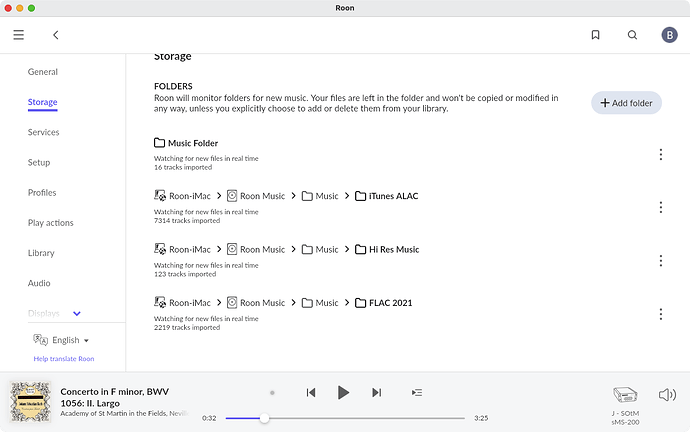Image resolution: width=690 pixels, height=432 pixels.
Task: Click the 3:25 track duration label
Action: tap(481, 418)
